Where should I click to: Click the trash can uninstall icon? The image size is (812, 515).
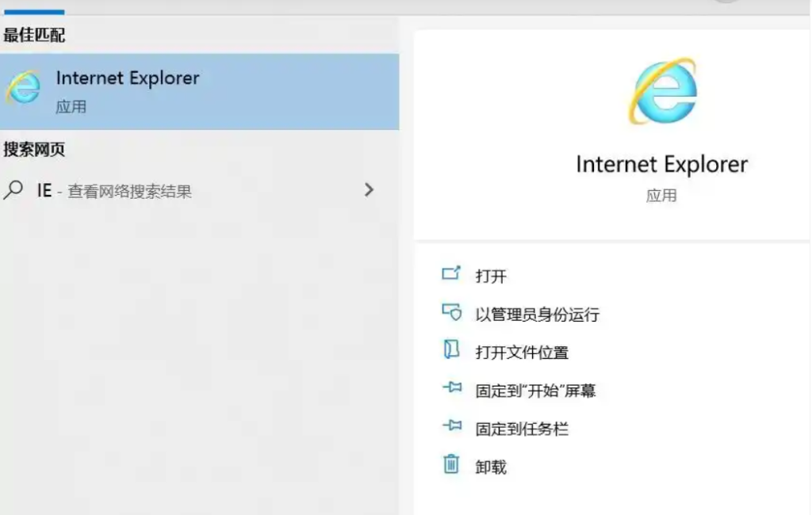[451, 463]
